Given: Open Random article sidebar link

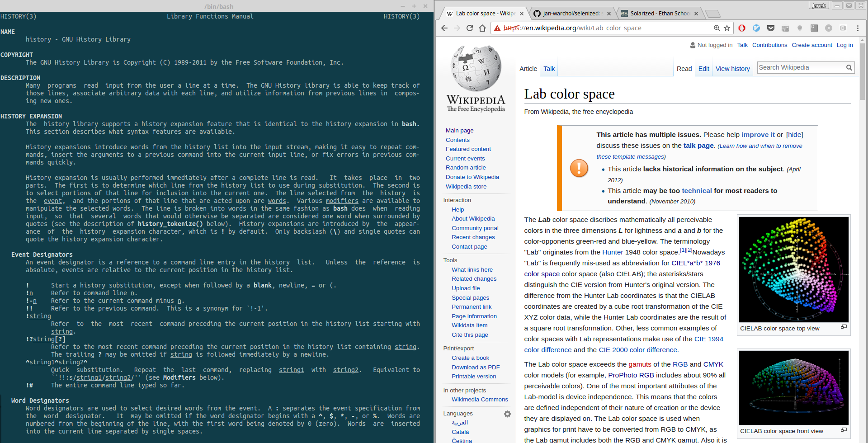Looking at the screenshot, I should click(x=466, y=168).
